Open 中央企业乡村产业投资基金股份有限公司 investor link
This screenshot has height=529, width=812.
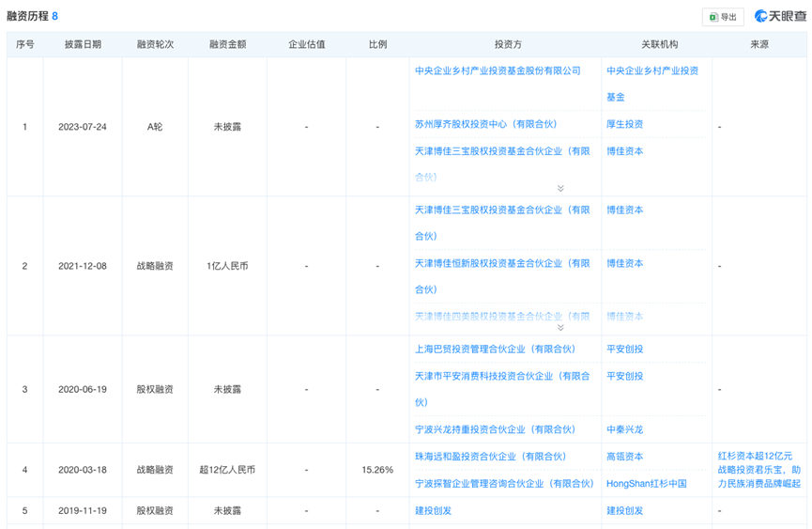[x=498, y=70]
